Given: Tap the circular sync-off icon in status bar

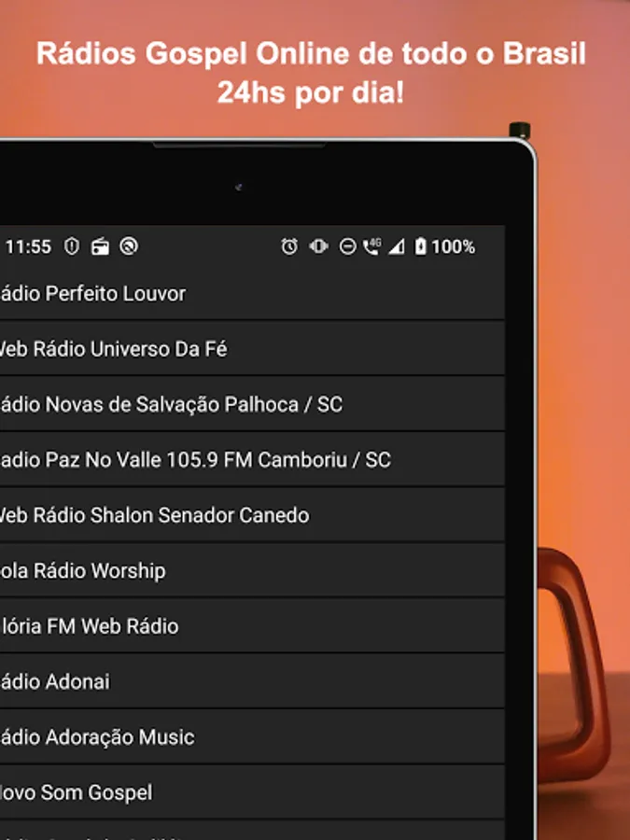Looking at the screenshot, I should tap(129, 246).
